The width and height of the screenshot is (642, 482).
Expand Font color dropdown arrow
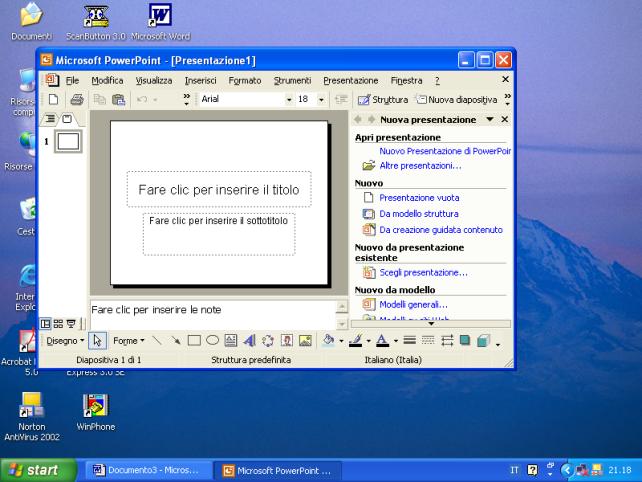click(x=396, y=341)
